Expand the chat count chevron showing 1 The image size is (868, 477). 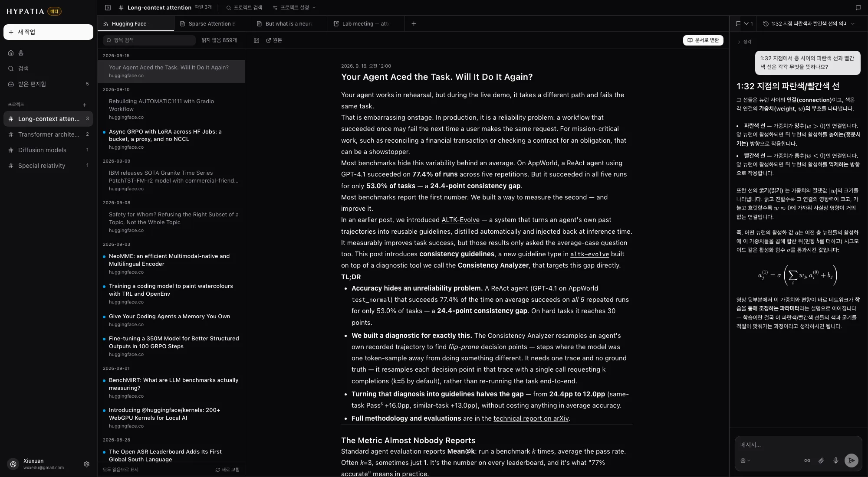pos(749,24)
